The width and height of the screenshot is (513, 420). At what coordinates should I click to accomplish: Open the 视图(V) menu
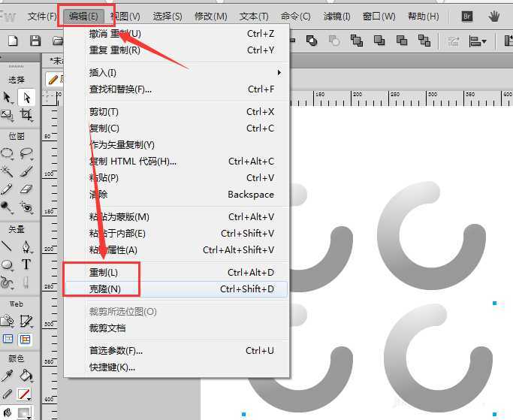pyautogui.click(x=125, y=16)
